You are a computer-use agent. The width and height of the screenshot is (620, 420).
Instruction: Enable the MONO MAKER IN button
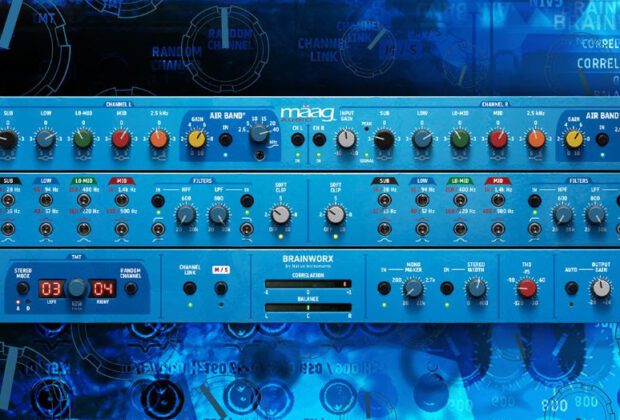pyautogui.click(x=384, y=288)
